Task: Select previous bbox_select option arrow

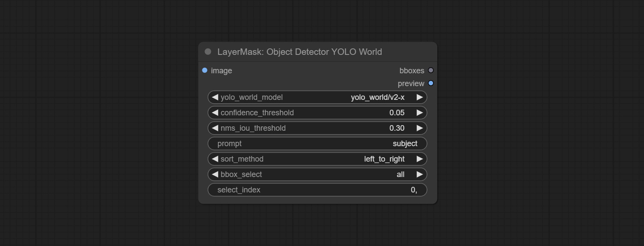Action: click(215, 174)
